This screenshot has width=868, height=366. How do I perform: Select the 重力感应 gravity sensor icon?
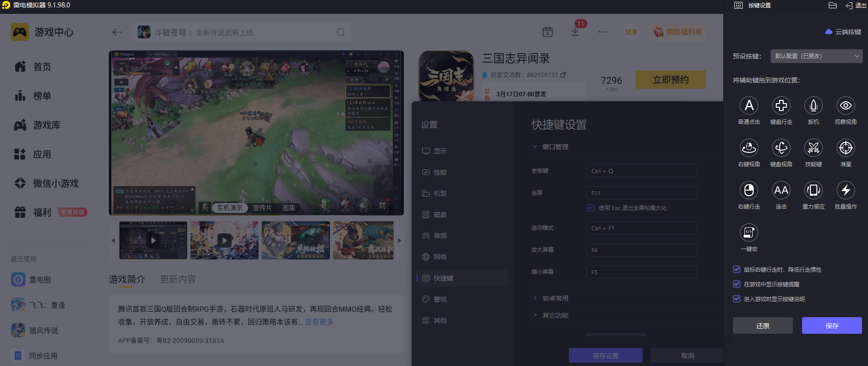(x=814, y=191)
